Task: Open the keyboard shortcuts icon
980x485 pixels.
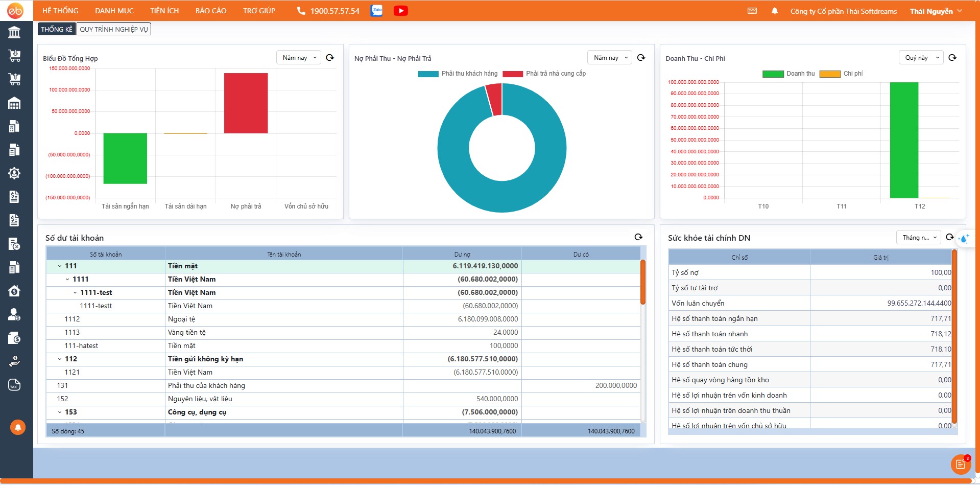Action: pos(752,11)
